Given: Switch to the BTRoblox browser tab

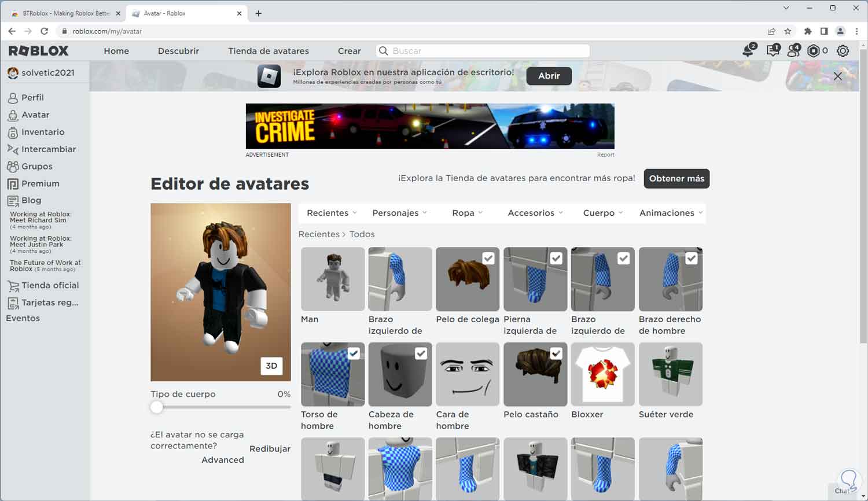Looking at the screenshot, I should coord(65,13).
